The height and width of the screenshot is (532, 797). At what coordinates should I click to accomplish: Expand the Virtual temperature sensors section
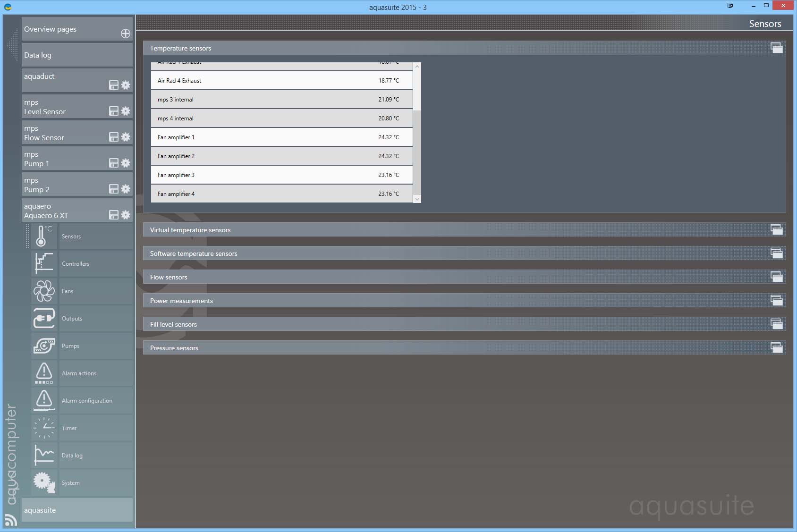777,229
